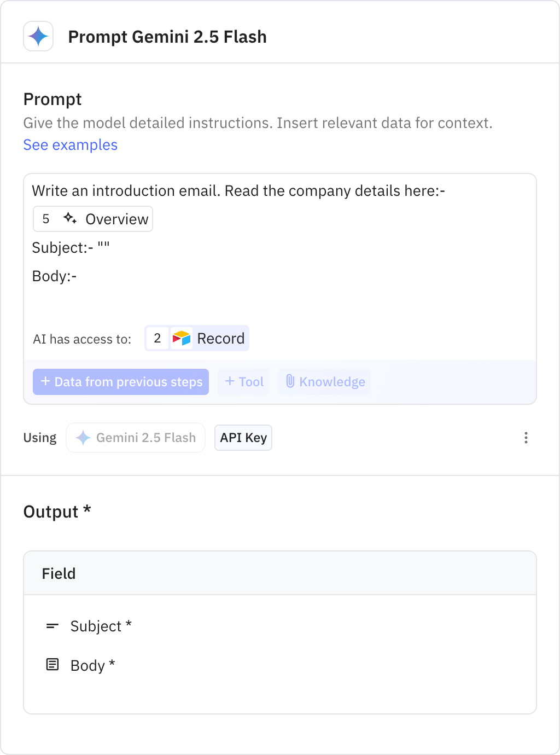Viewport: 560px width, 755px height.
Task: Click the sparkle icon inside the Overview token
Action: [x=70, y=218]
